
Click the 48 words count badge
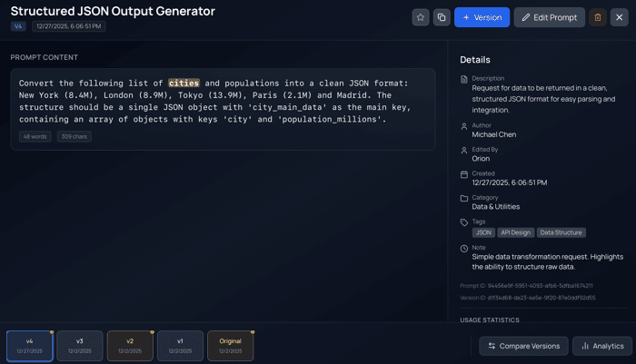(35, 136)
